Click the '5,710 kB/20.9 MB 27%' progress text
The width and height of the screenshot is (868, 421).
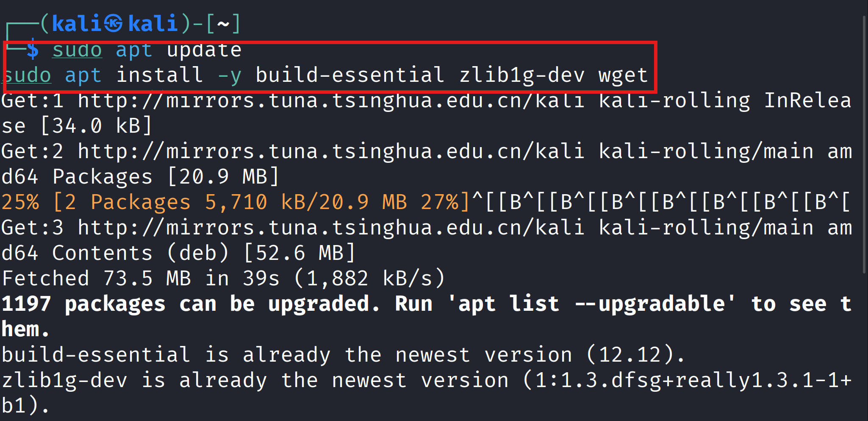[332, 202]
